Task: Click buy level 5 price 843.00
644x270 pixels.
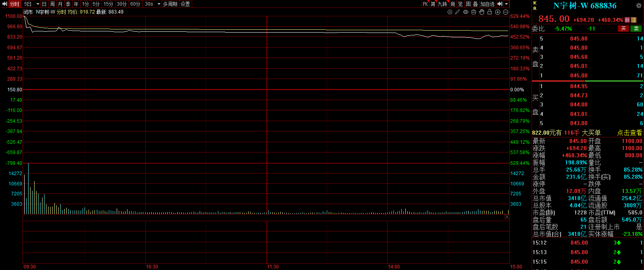Action: coord(579,123)
